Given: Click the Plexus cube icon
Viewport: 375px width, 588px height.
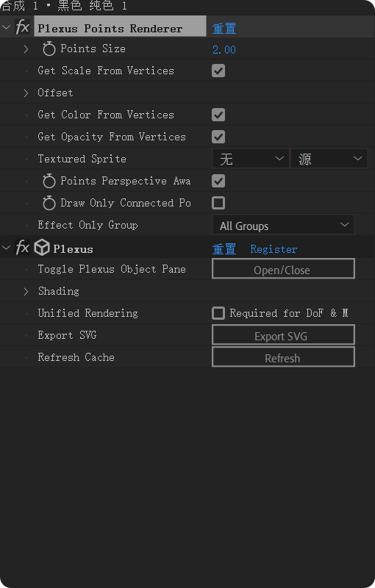Looking at the screenshot, I should point(42,248).
